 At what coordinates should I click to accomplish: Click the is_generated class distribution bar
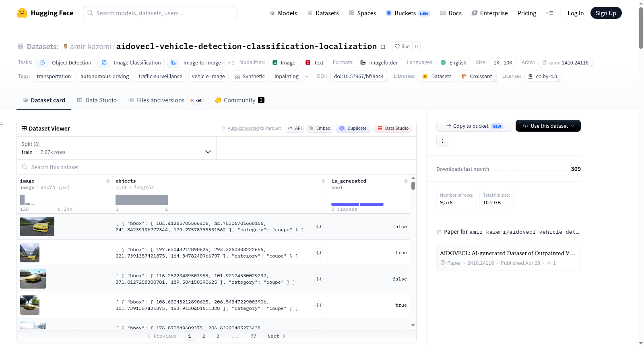[x=357, y=204]
